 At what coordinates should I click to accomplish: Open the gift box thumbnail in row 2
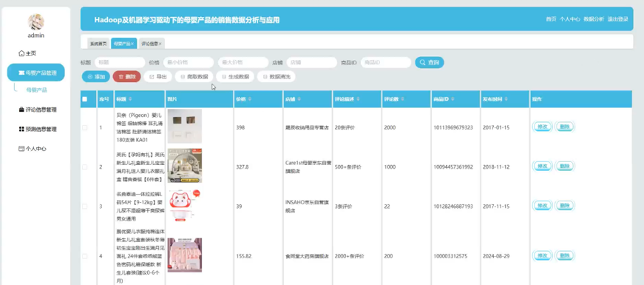click(184, 166)
